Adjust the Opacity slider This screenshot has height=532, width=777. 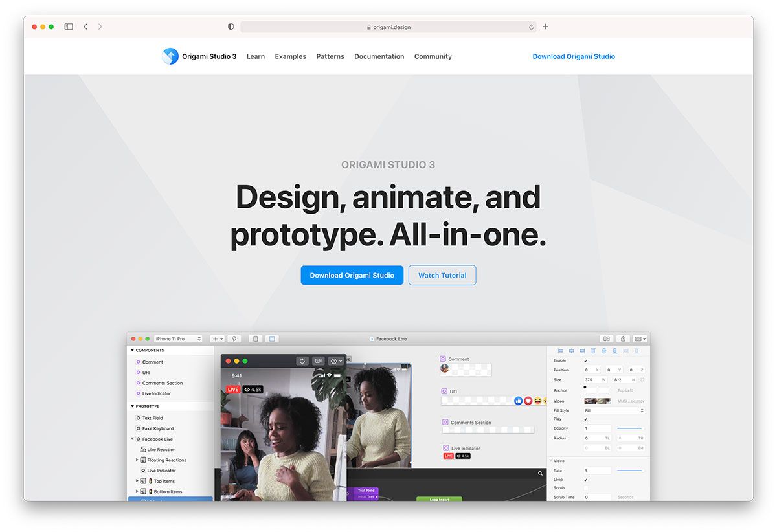(629, 428)
